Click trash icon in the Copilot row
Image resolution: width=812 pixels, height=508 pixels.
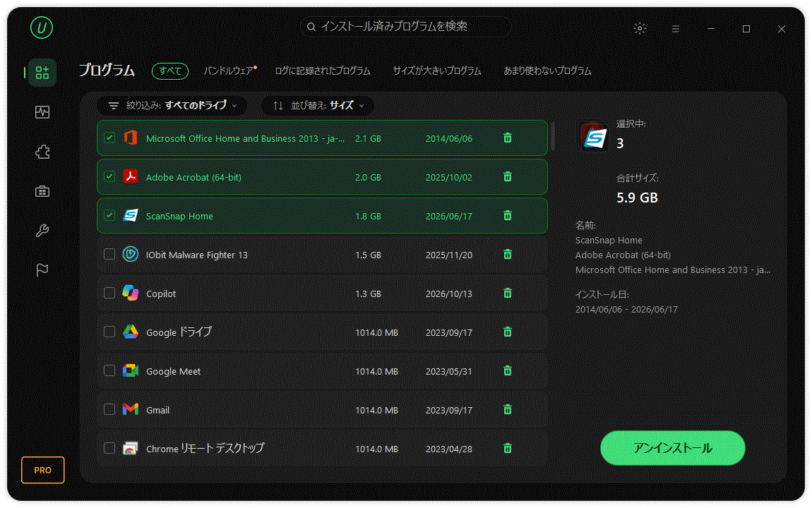tap(508, 294)
